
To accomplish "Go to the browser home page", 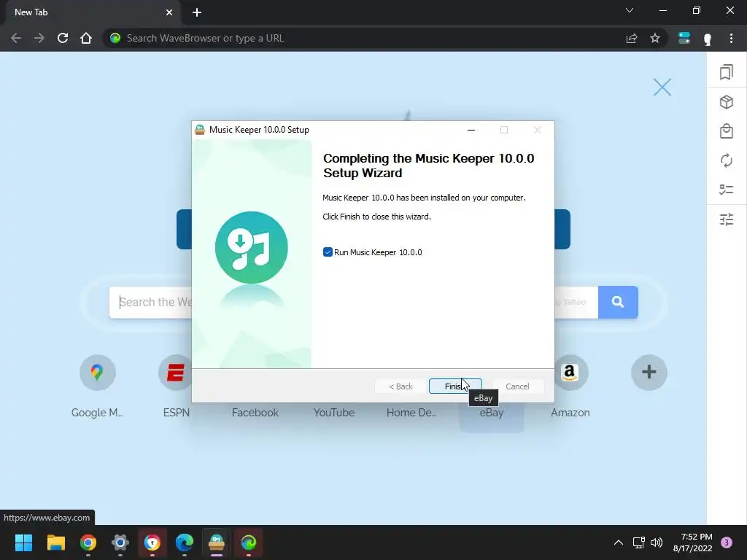I will coord(86,38).
